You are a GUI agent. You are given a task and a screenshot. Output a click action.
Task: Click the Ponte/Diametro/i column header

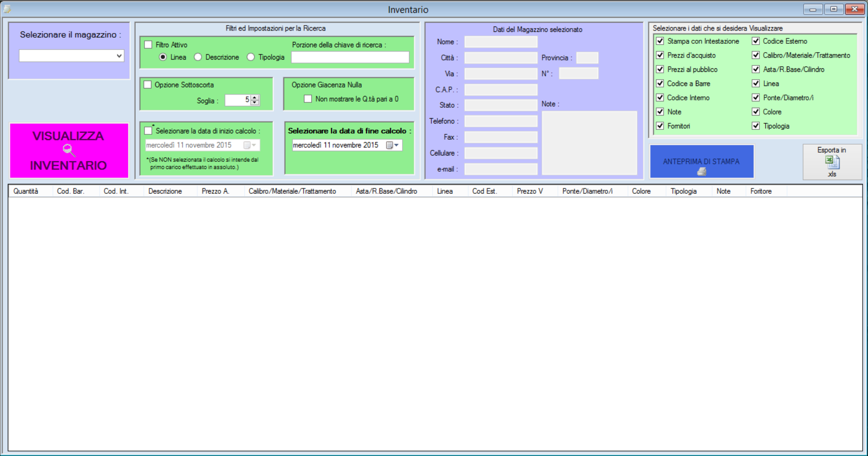tap(592, 191)
